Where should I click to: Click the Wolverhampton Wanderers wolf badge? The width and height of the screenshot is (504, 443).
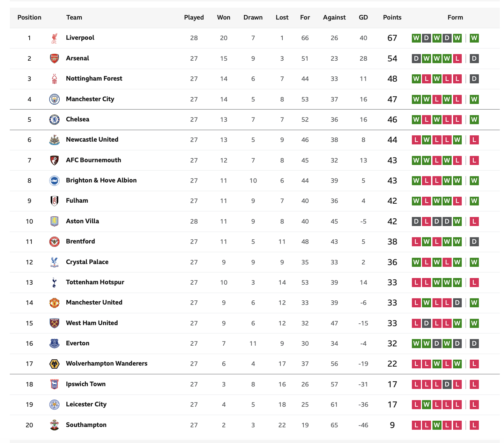[x=54, y=364]
